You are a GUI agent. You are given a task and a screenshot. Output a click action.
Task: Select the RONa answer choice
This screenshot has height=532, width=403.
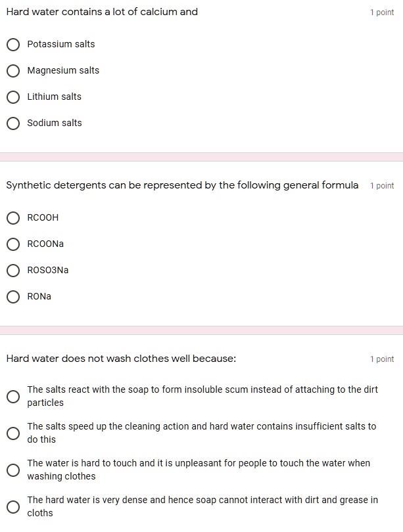coord(13,297)
